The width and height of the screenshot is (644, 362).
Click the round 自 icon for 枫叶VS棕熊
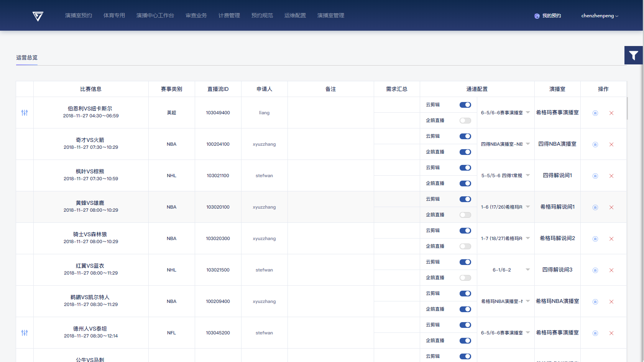pos(595,176)
